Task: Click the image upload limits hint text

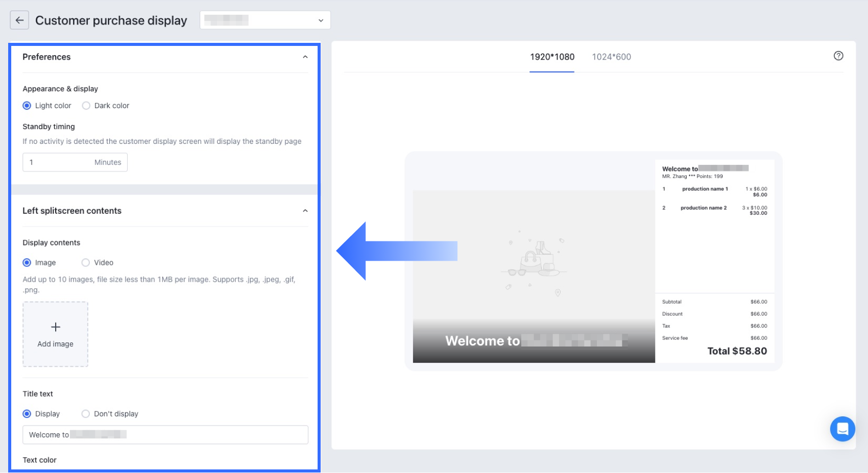Action: click(159, 285)
